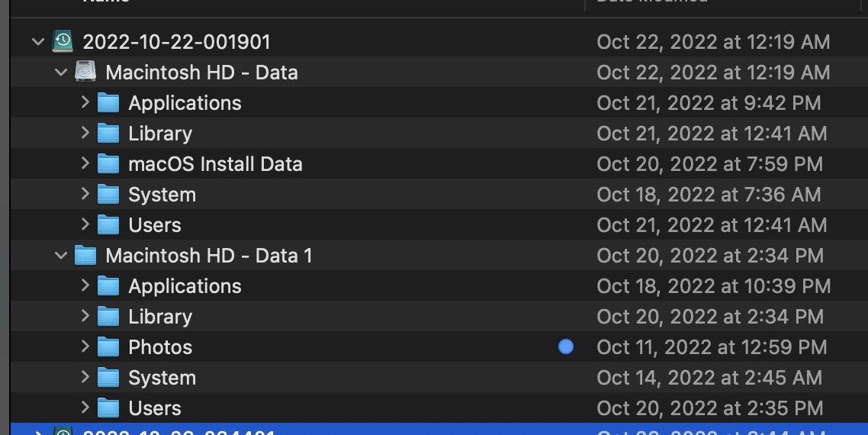The width and height of the screenshot is (868, 435).
Task: Collapse the 2022-10-22-001901 backup row
Action: click(x=38, y=42)
